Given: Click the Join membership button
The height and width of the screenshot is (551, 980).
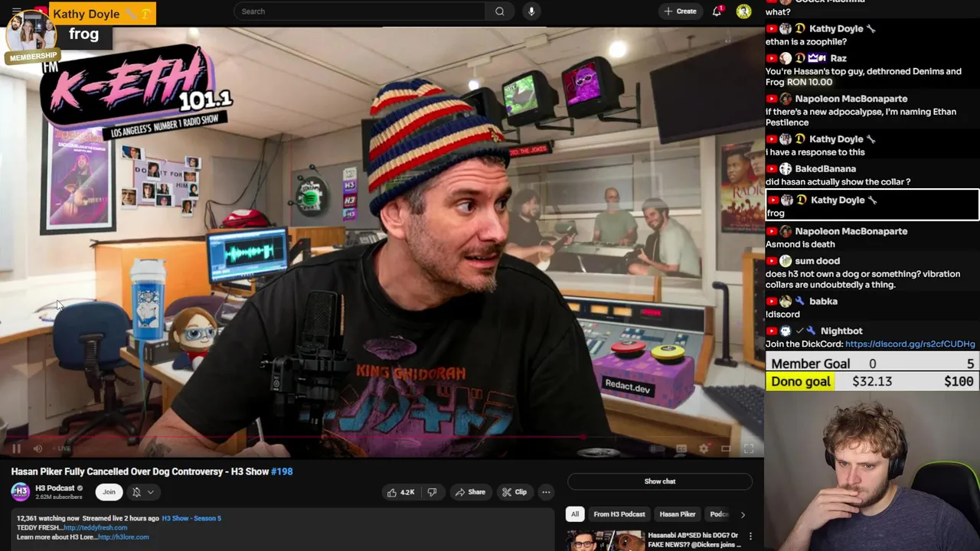Looking at the screenshot, I should [109, 492].
